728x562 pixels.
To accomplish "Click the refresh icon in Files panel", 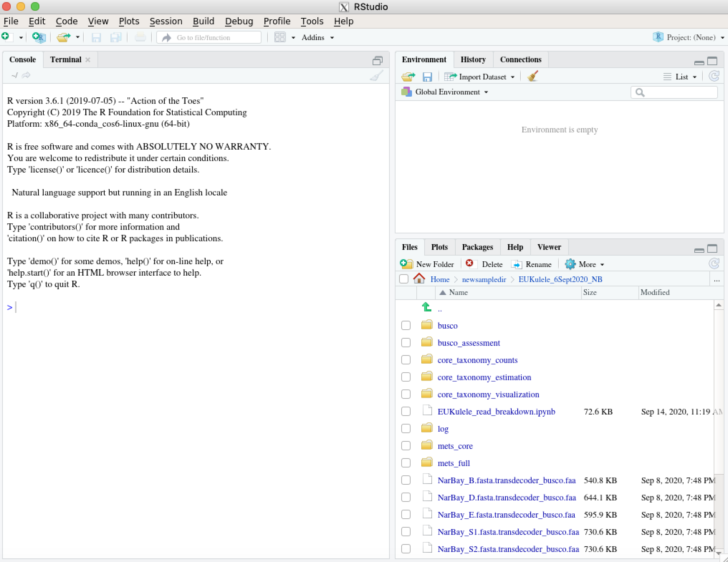I will (715, 263).
